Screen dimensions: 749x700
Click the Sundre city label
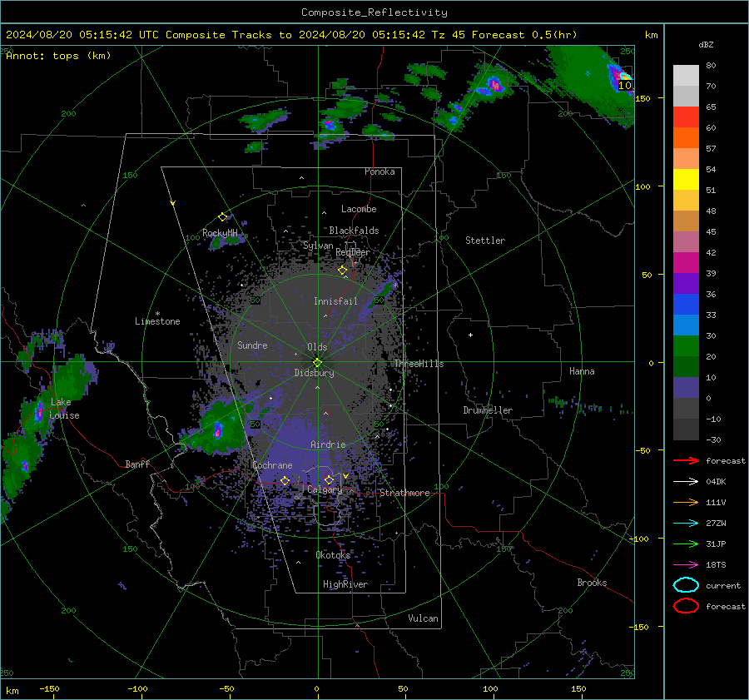click(252, 345)
